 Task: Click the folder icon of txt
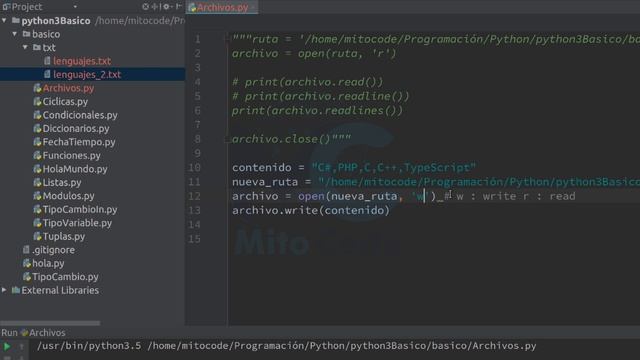pos(37,47)
